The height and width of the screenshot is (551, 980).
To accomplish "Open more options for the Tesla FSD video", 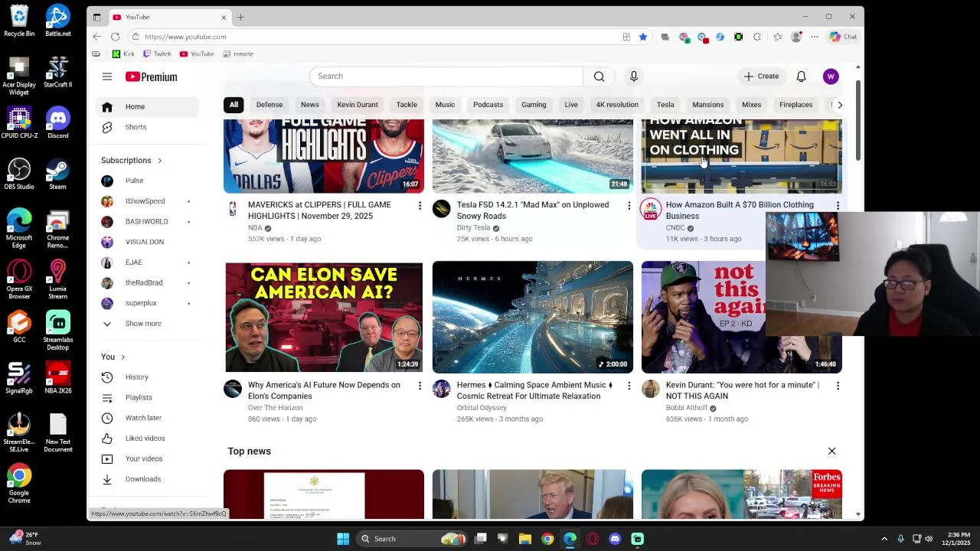I will tap(629, 206).
